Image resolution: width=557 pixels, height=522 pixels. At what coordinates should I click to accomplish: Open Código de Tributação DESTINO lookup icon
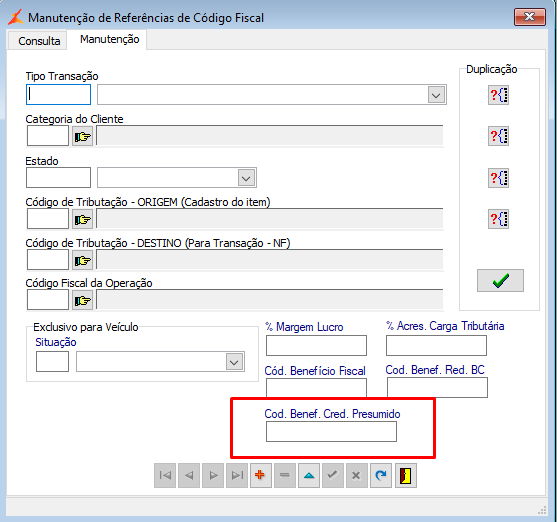coord(82,260)
